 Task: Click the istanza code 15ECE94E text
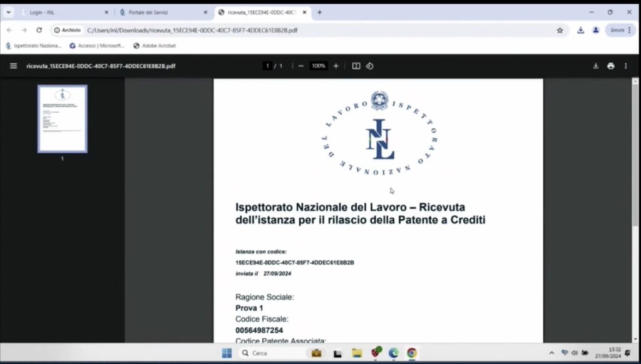pyautogui.click(x=295, y=263)
